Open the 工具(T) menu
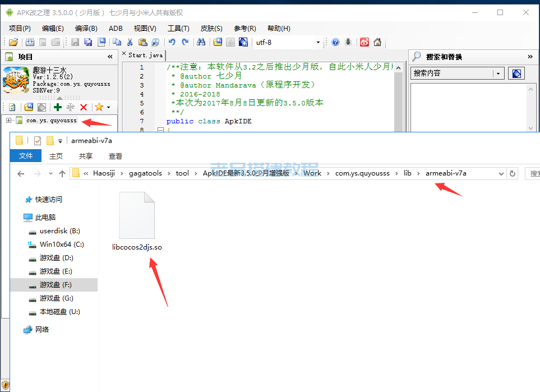This screenshot has width=540, height=392. tap(178, 28)
